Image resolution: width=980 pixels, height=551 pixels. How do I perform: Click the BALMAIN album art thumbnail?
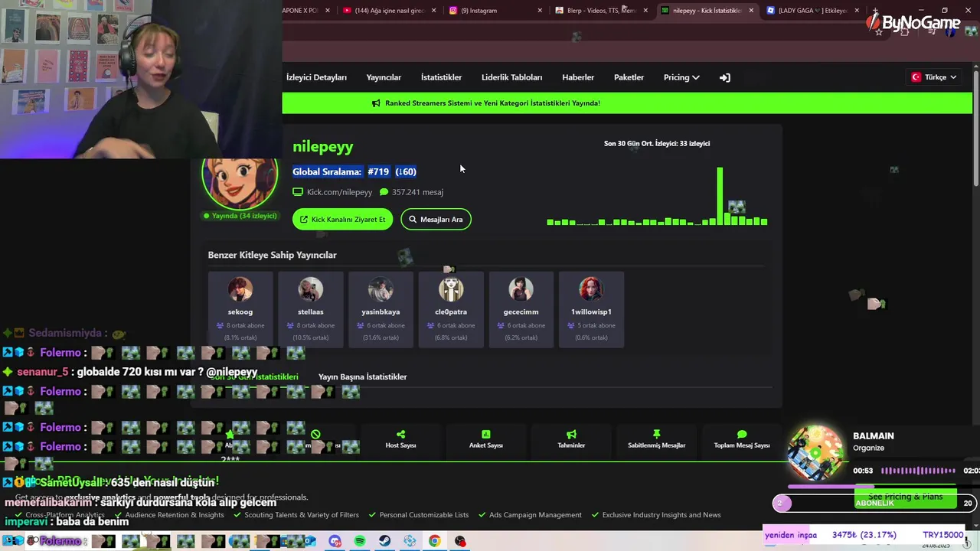point(816,452)
